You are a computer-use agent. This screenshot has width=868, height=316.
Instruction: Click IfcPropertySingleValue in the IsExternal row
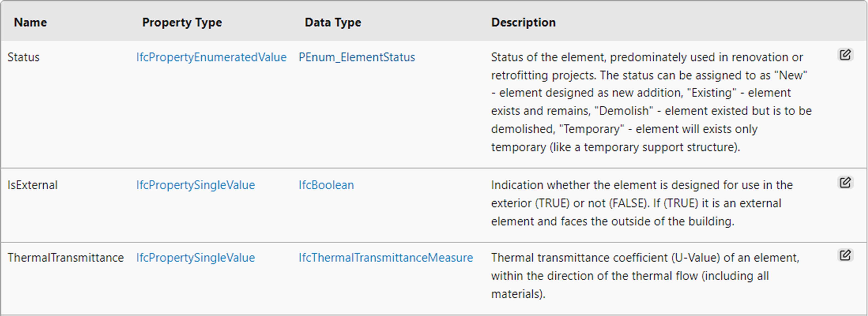pyautogui.click(x=195, y=185)
